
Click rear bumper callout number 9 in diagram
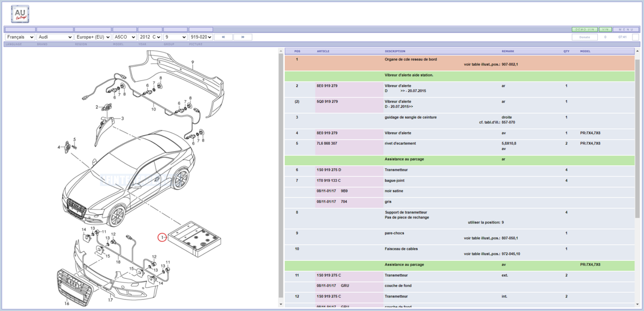[192, 62]
